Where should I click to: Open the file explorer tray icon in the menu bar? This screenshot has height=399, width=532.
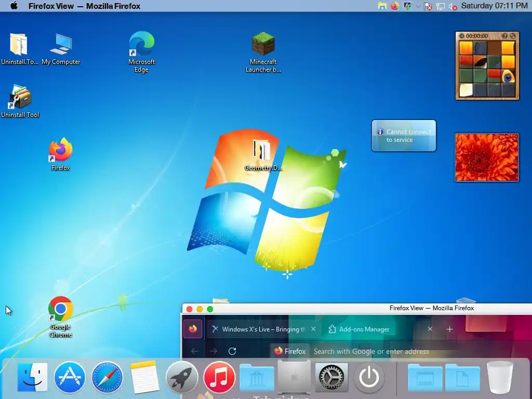coord(382,6)
